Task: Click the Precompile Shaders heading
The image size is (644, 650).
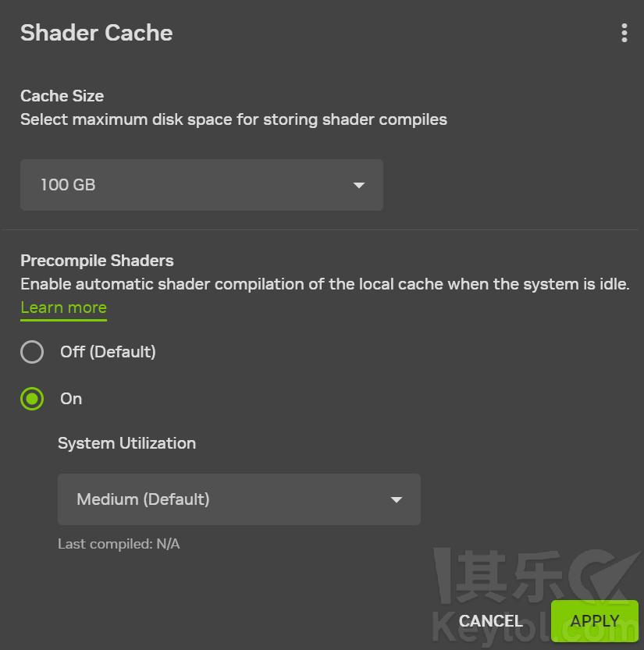Action: point(97,261)
